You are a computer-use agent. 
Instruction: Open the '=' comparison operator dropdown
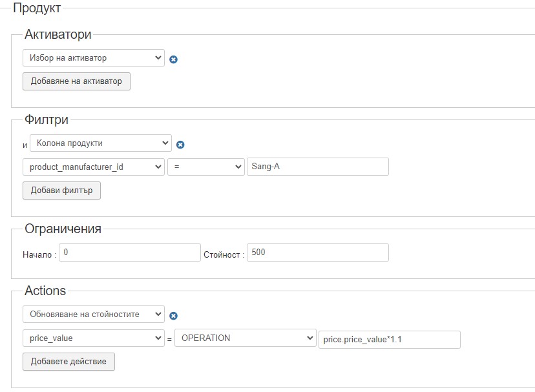click(205, 167)
